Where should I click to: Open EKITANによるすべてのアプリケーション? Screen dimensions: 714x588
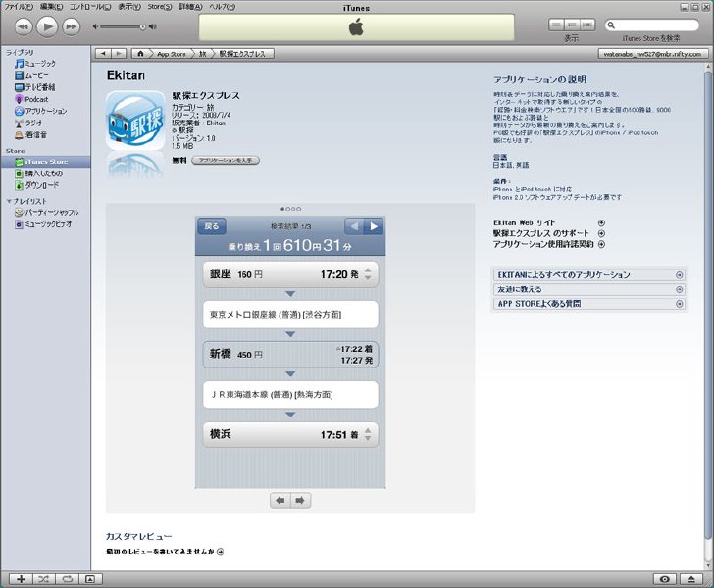click(x=589, y=274)
